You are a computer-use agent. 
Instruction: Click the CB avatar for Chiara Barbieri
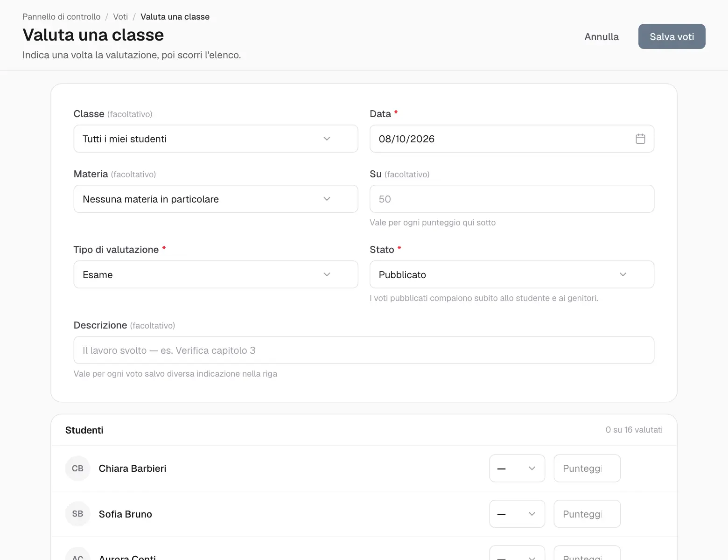77,468
